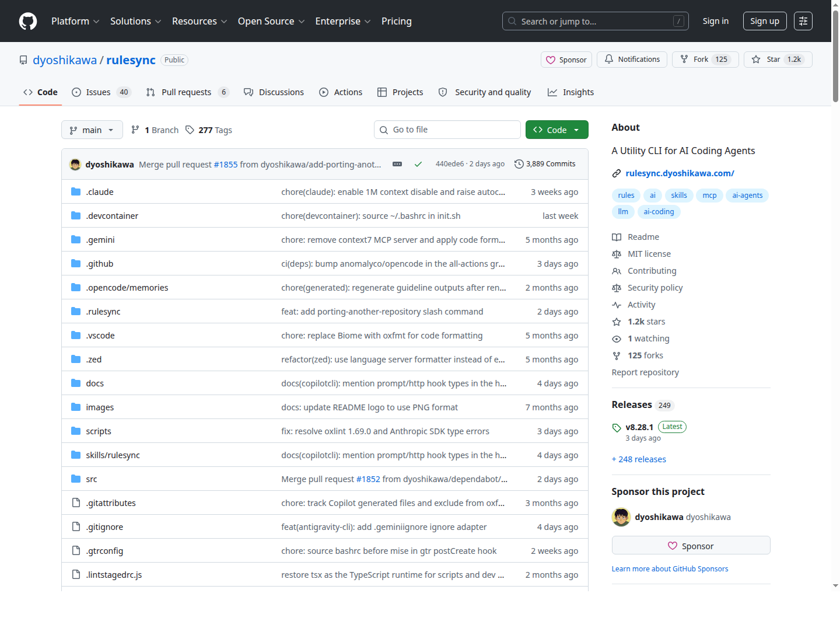Click the Activity pulse icon
The width and height of the screenshot is (840, 642).
(x=617, y=305)
